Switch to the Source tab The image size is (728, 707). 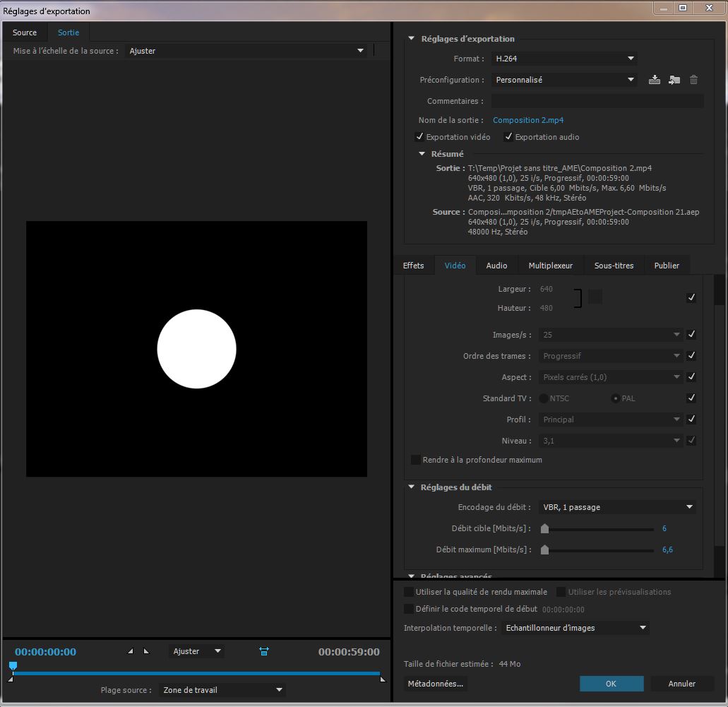[x=25, y=32]
